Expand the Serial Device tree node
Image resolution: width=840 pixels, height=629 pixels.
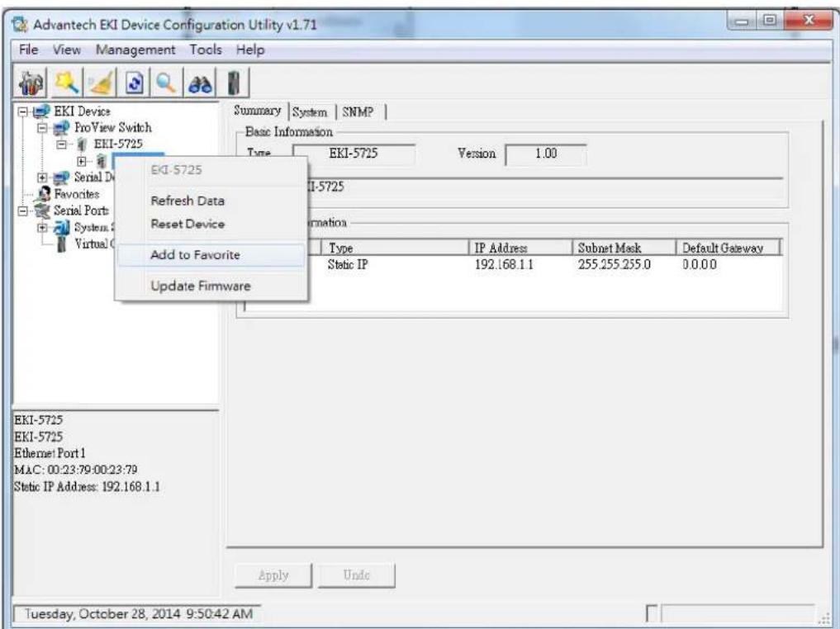pos(42,177)
